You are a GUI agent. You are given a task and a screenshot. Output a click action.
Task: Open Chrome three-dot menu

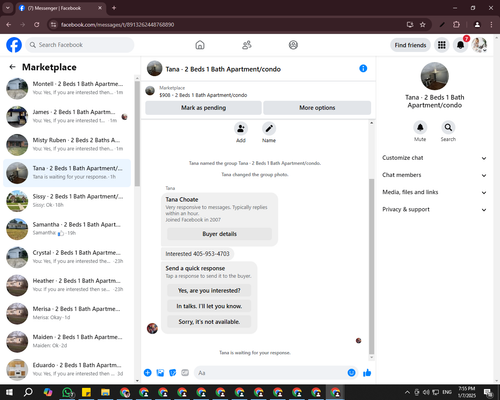coord(491,25)
